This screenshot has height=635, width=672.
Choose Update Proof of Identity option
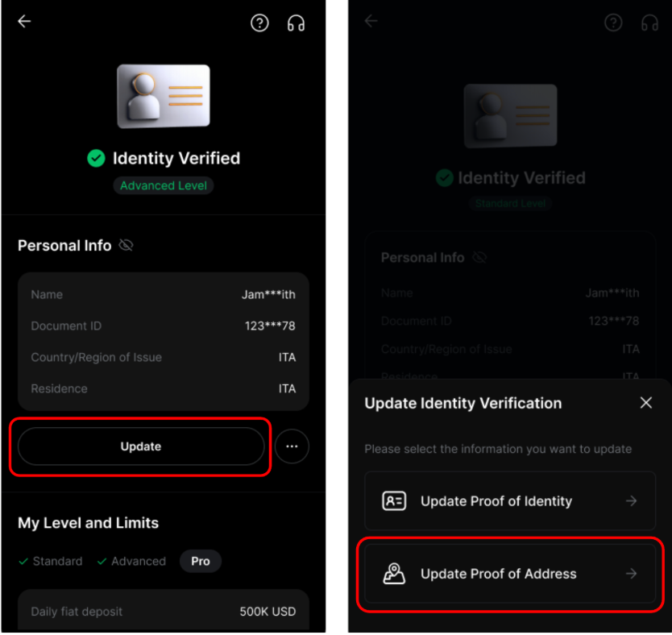510,501
